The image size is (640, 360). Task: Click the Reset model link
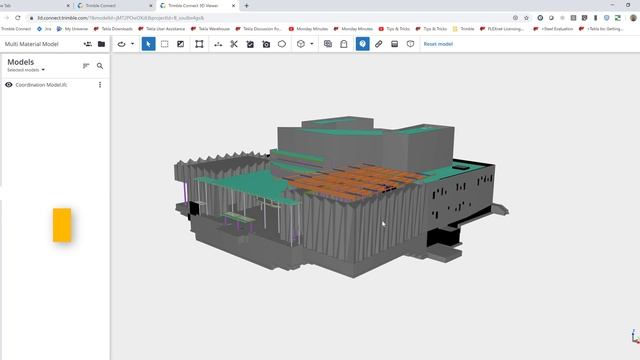pos(438,44)
